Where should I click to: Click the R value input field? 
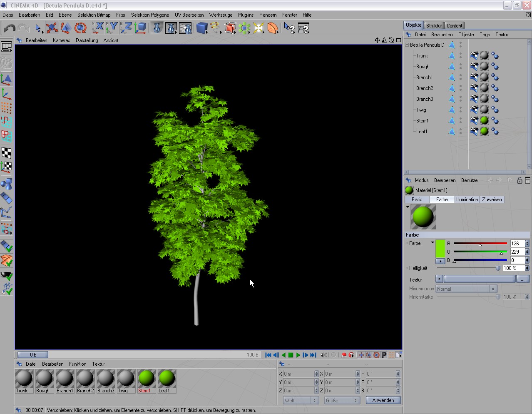click(517, 244)
